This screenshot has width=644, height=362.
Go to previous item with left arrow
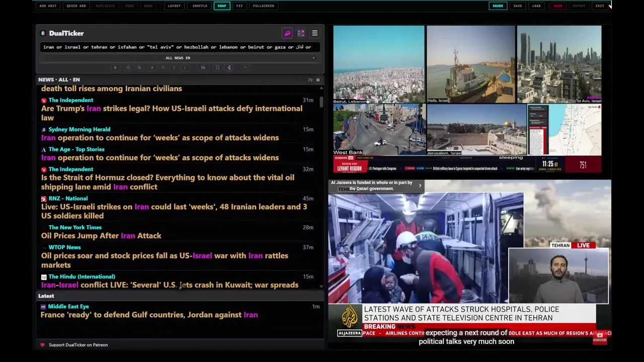click(x=174, y=67)
